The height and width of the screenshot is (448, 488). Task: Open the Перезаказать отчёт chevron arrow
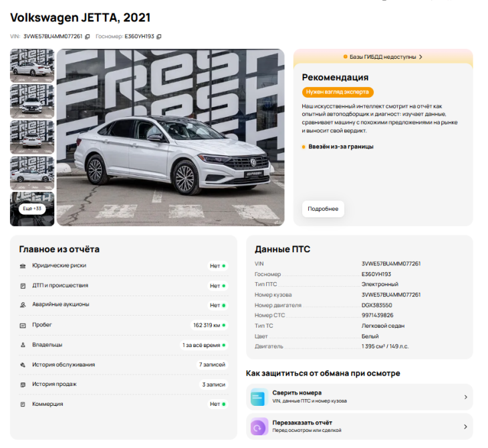click(x=465, y=427)
